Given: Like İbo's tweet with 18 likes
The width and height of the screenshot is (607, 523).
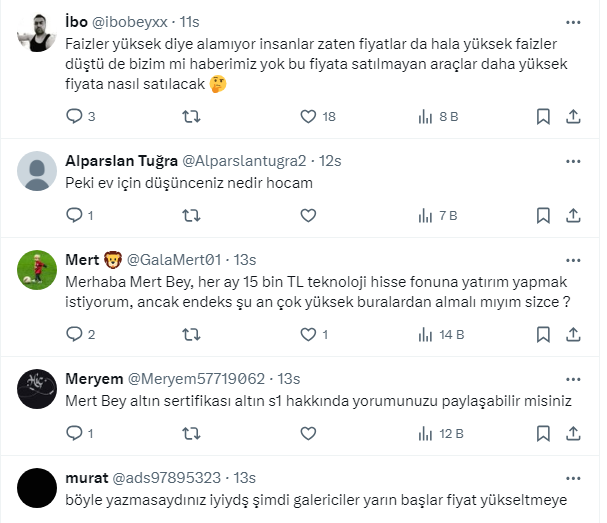Looking at the screenshot, I should tap(308, 116).
